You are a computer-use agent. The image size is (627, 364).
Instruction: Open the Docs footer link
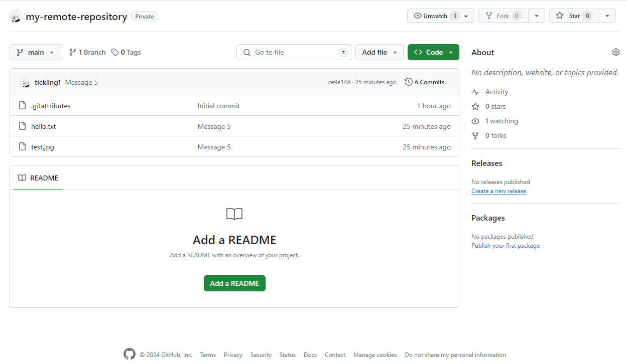(x=310, y=355)
